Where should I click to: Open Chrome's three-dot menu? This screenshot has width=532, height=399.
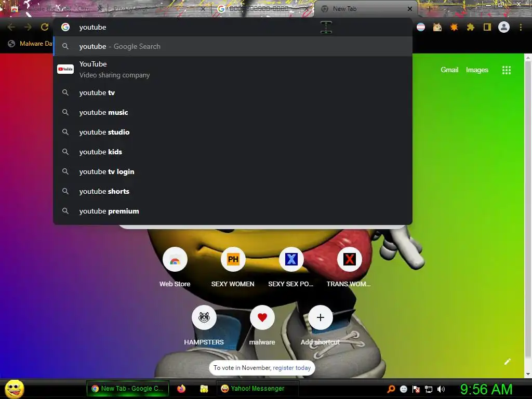[x=521, y=27]
